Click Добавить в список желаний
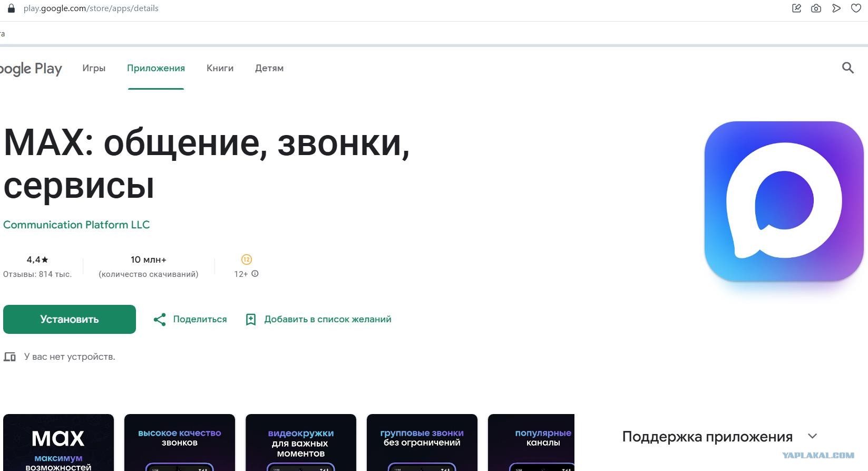The height and width of the screenshot is (471, 868). 328,319
